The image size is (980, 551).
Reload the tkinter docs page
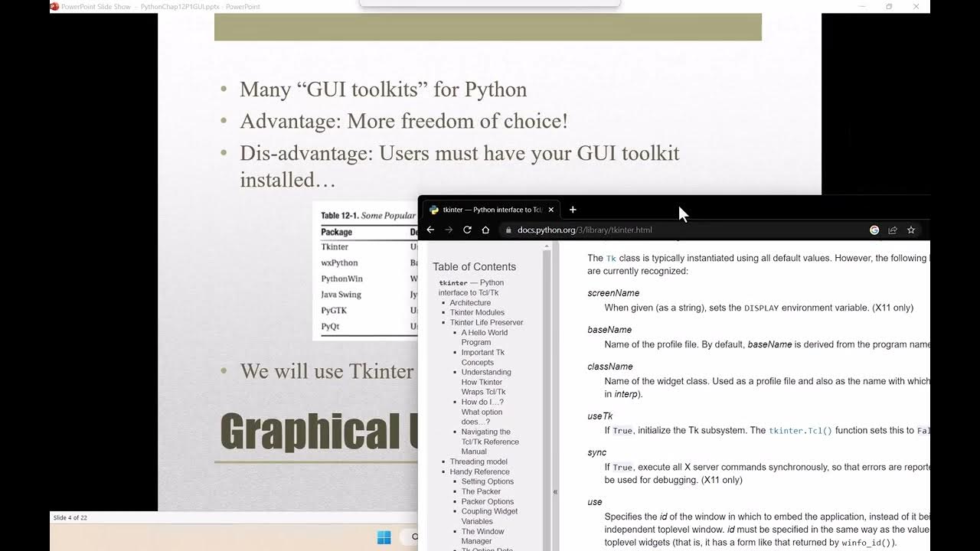pyautogui.click(x=467, y=230)
